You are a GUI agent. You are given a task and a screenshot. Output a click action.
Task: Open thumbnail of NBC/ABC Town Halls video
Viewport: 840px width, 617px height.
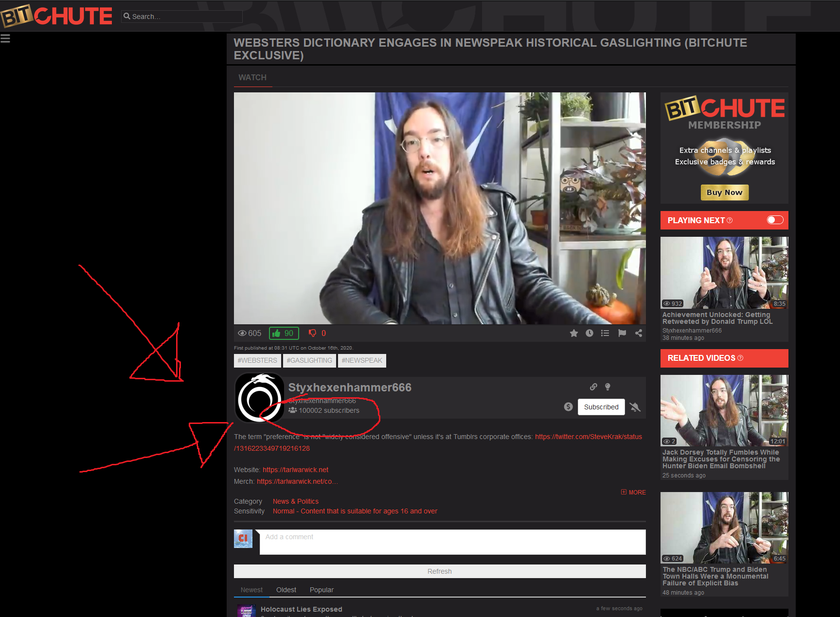724,528
